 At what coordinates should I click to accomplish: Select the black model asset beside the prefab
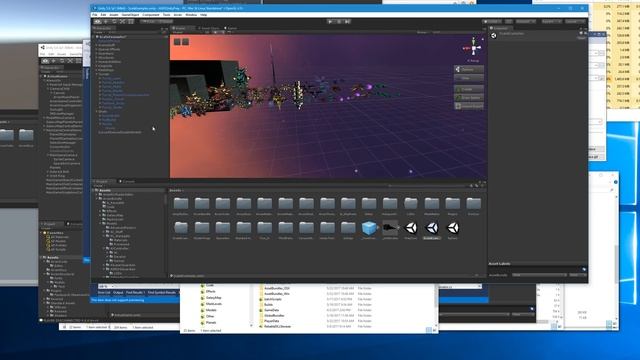pos(390,228)
